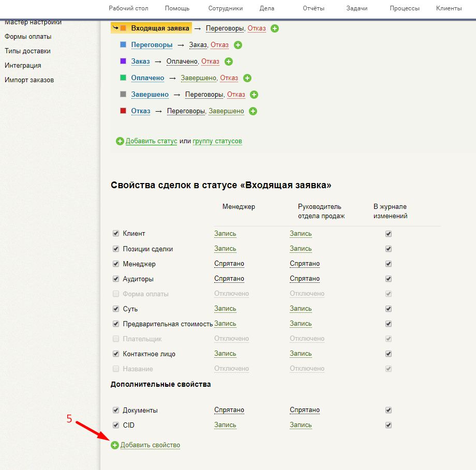Uncheck the Документы property checkbox
This screenshot has width=476, height=470.
click(x=116, y=410)
